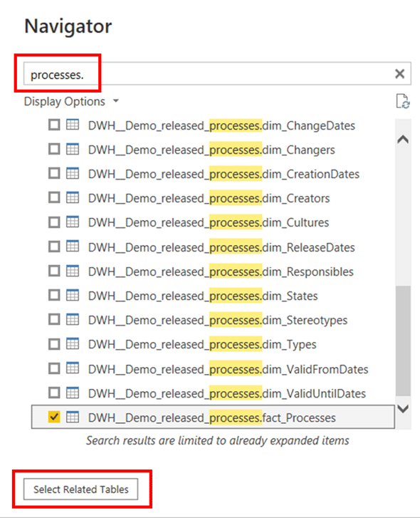The width and height of the screenshot is (420, 518).
Task: Select the DWH__Demo_released_processes.dim_Creators row
Action: point(213,198)
